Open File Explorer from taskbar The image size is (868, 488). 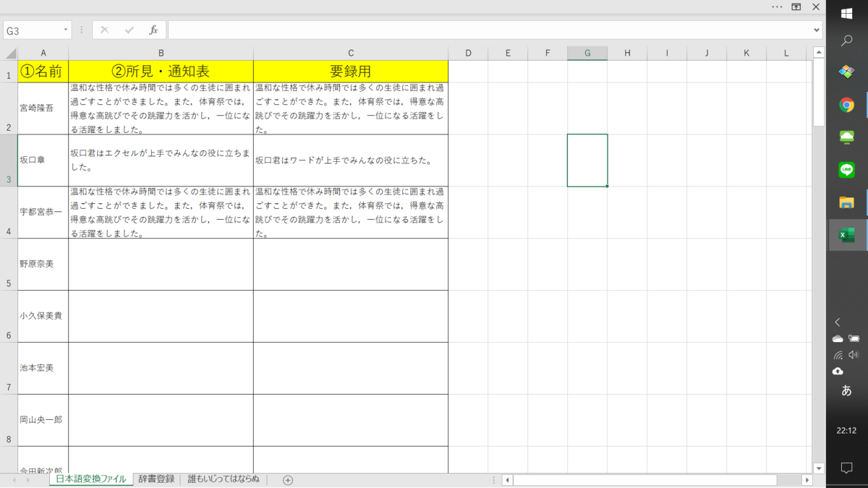pyautogui.click(x=846, y=202)
